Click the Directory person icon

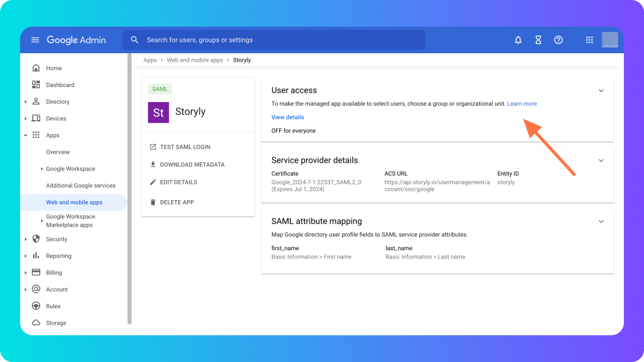[36, 102]
